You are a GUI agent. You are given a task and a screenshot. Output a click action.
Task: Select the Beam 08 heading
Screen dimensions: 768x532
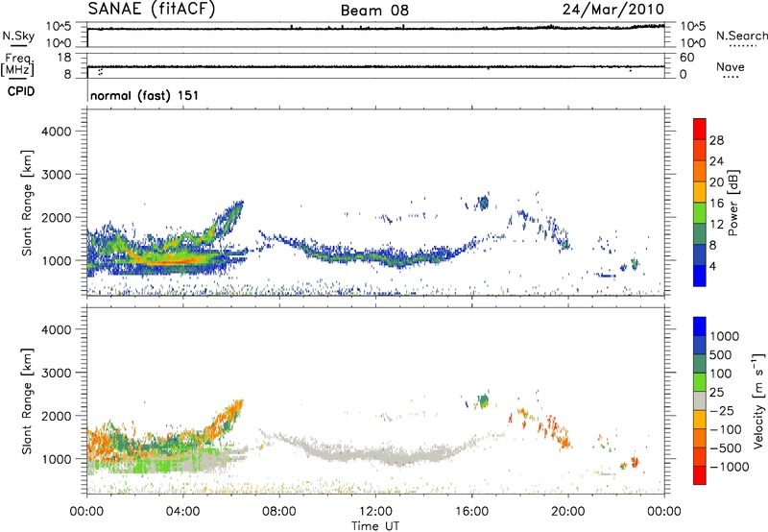coord(374,11)
